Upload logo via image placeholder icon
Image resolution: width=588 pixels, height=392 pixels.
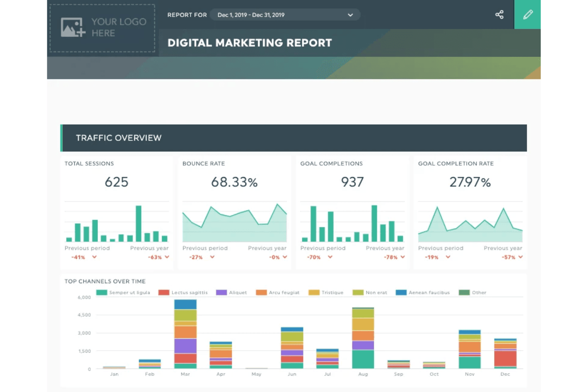pyautogui.click(x=73, y=27)
